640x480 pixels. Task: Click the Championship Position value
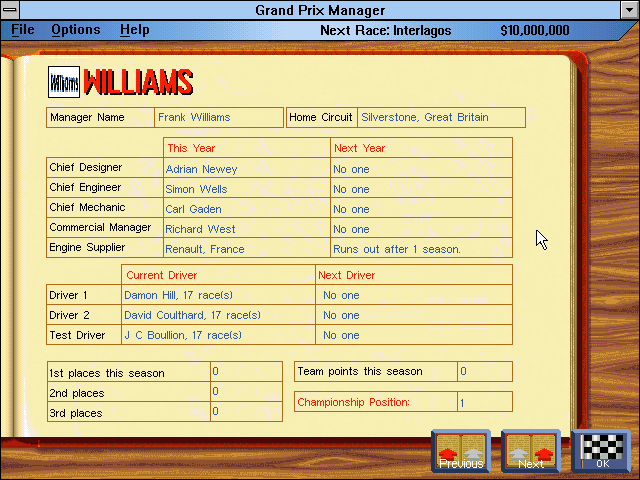[x=462, y=403]
